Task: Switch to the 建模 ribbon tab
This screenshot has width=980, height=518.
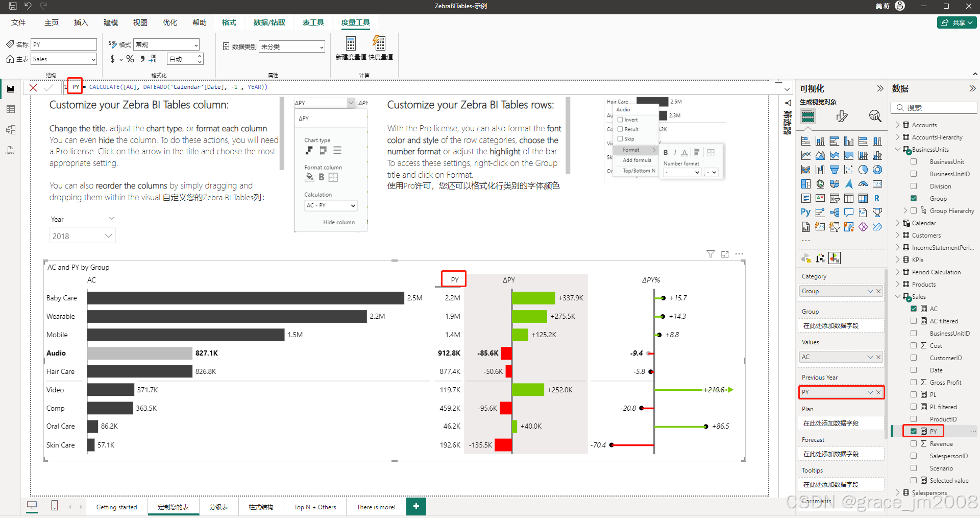Action: coord(111,22)
